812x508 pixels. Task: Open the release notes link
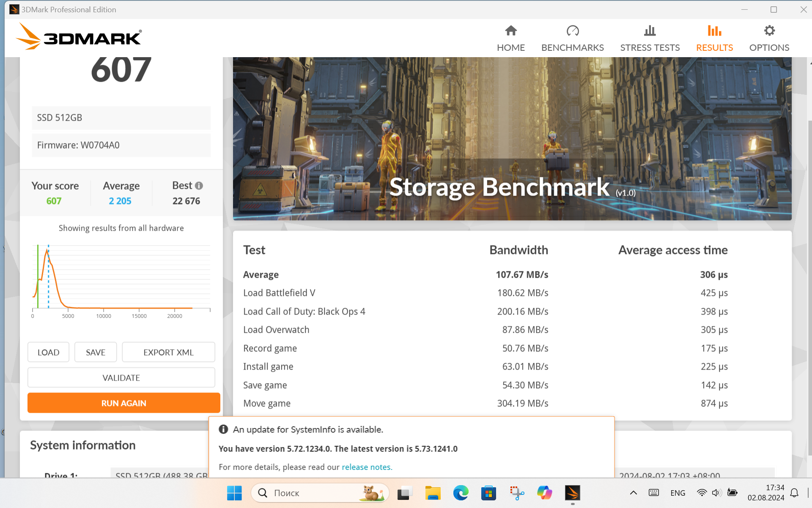click(x=367, y=467)
